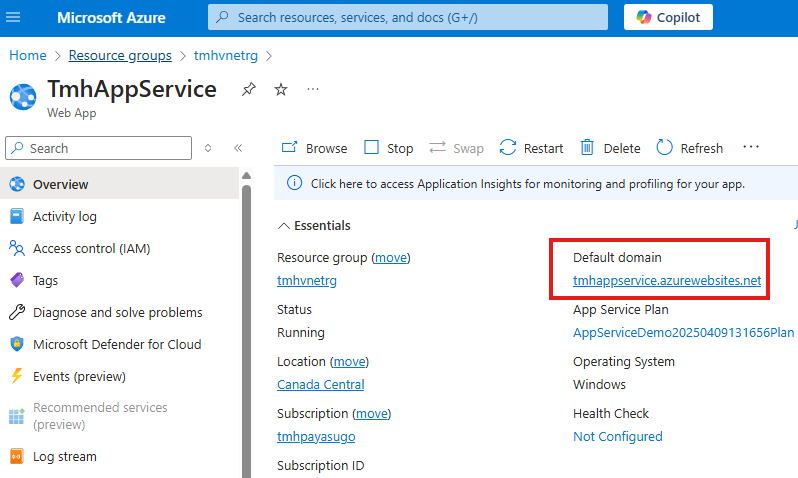
Task: Open Diagnose and solve problems
Action: [117, 312]
